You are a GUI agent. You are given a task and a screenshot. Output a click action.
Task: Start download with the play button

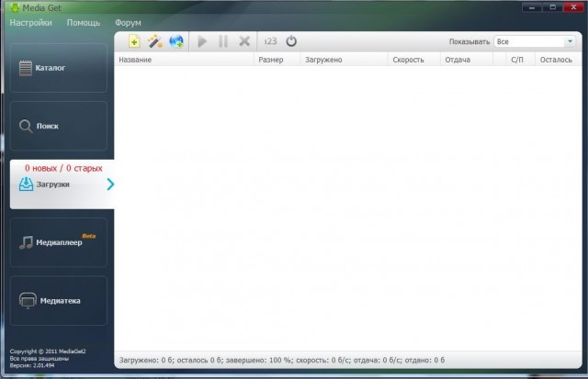point(202,41)
